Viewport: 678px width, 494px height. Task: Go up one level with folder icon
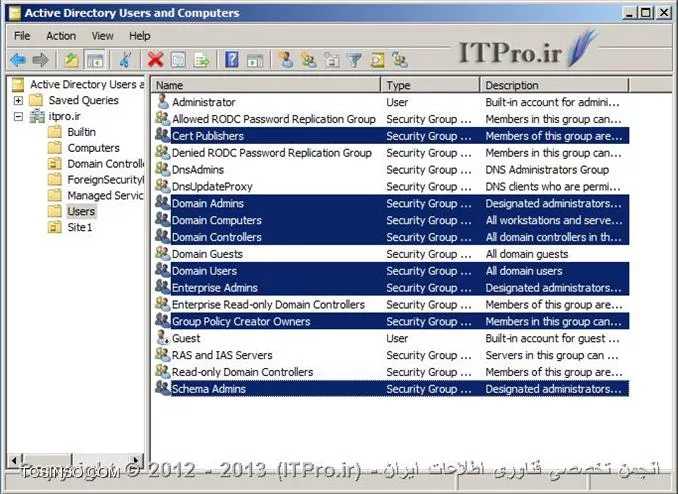tap(71, 60)
